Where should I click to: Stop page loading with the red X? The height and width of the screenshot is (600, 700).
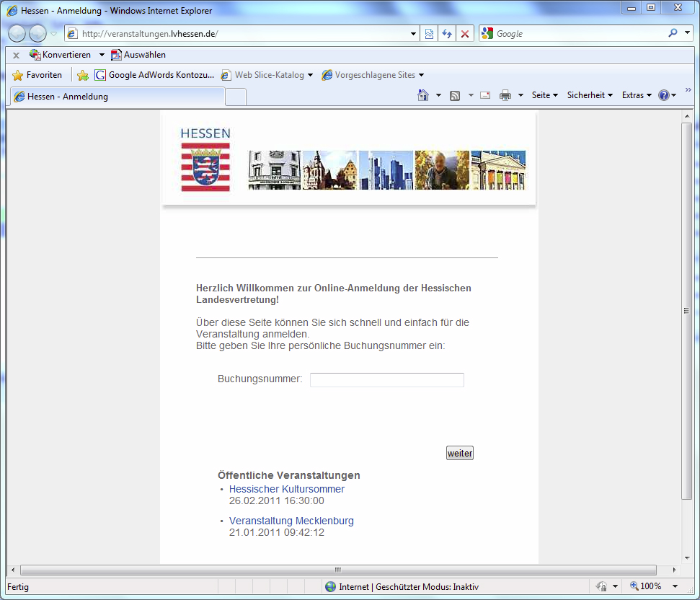(465, 34)
